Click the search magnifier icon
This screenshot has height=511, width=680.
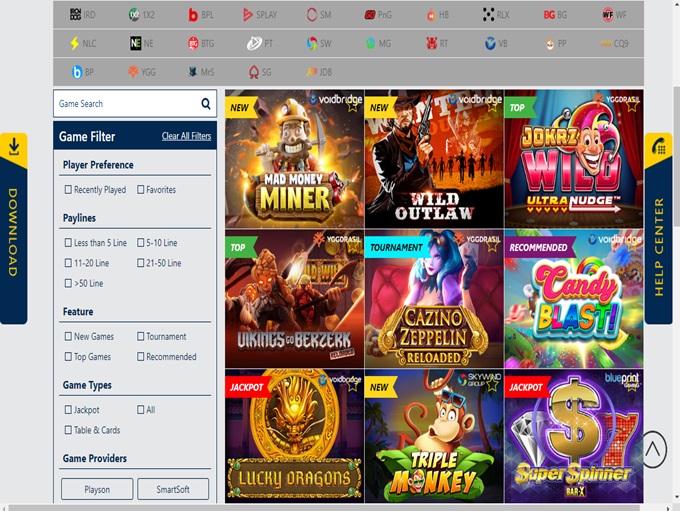pos(206,104)
